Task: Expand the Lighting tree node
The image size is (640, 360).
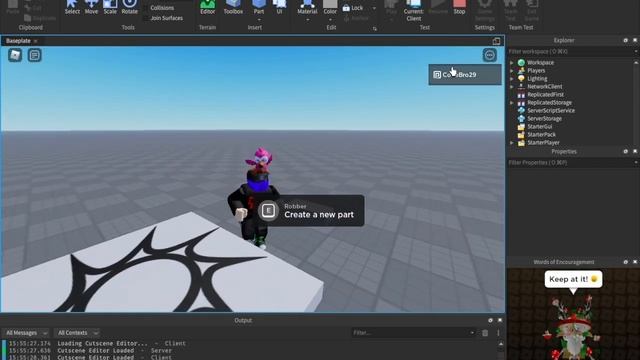Action: tap(511, 78)
